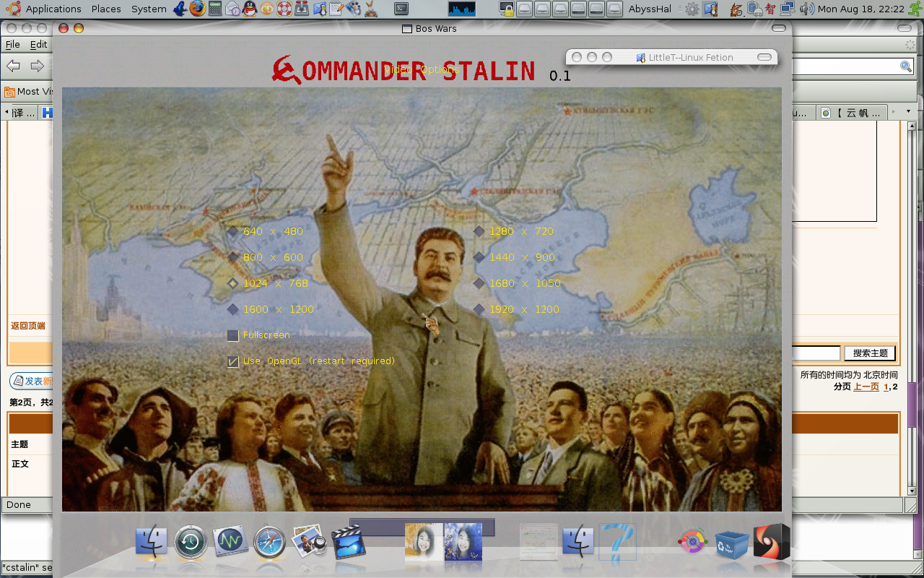Click the minimized window preview in dock
924x578 pixels.
click(539, 542)
